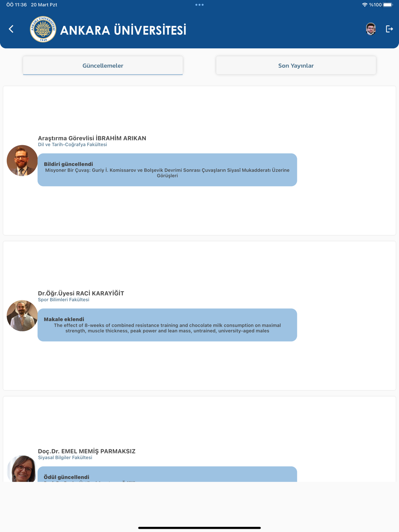The image size is (399, 532).
Task: Open the Makale eklendi update card
Action: coord(167,325)
